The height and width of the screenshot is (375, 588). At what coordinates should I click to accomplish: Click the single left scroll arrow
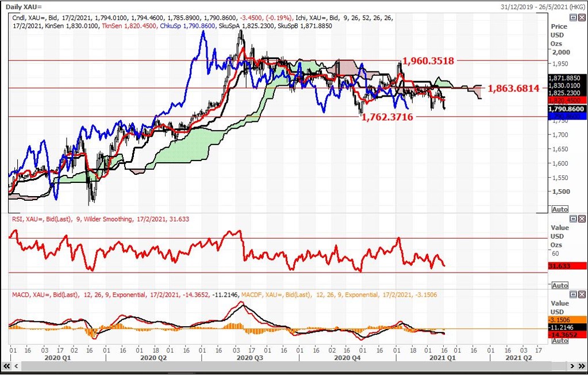click(x=16, y=366)
